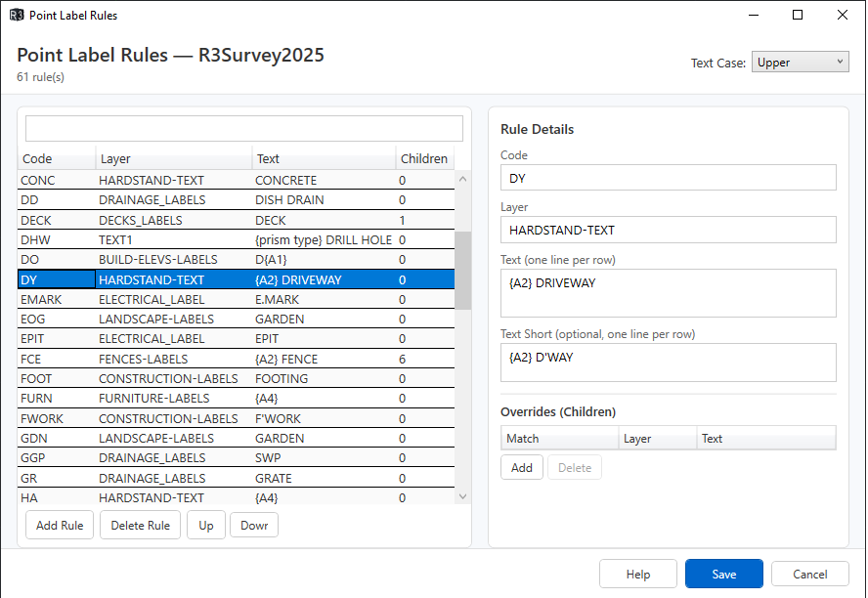Click the Text Short field

[x=669, y=363]
